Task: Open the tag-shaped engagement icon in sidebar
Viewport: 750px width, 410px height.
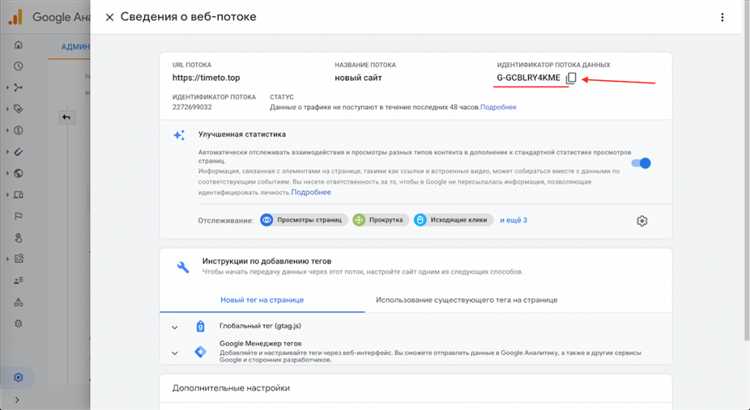Action: [18, 109]
